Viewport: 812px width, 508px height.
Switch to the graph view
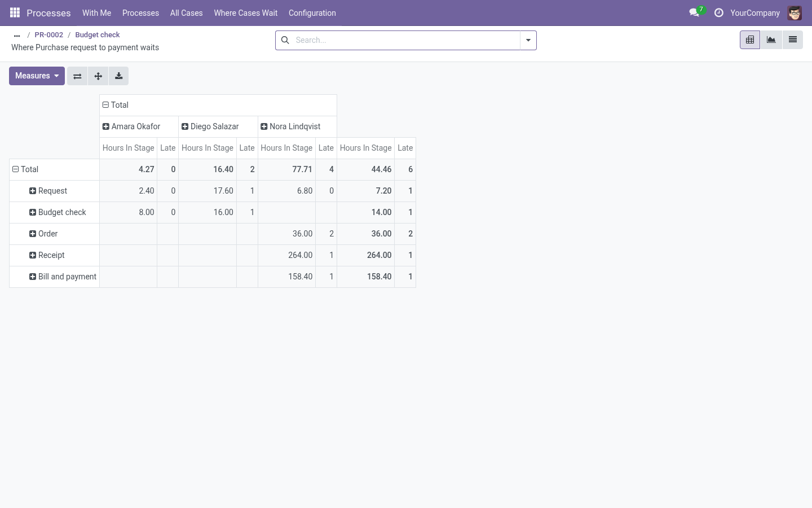click(771, 40)
